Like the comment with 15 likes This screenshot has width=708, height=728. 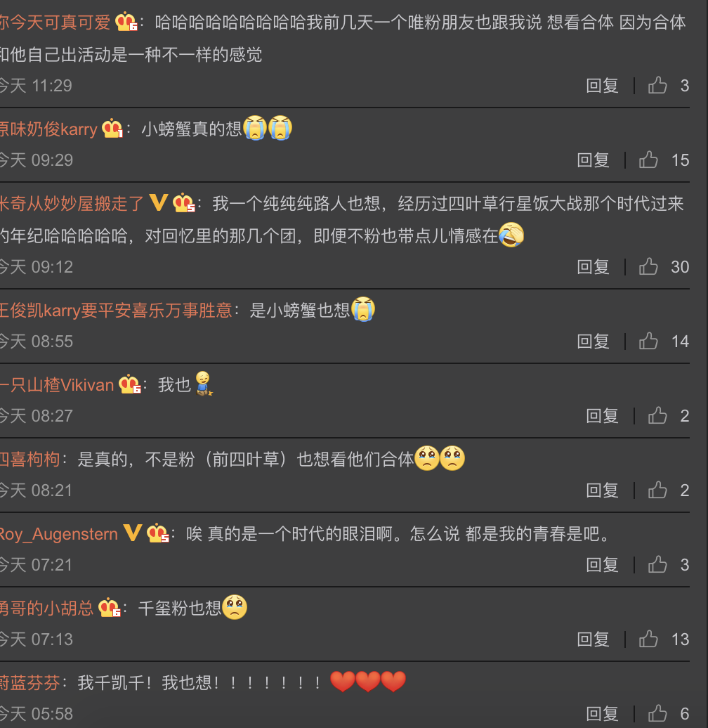pos(648,160)
